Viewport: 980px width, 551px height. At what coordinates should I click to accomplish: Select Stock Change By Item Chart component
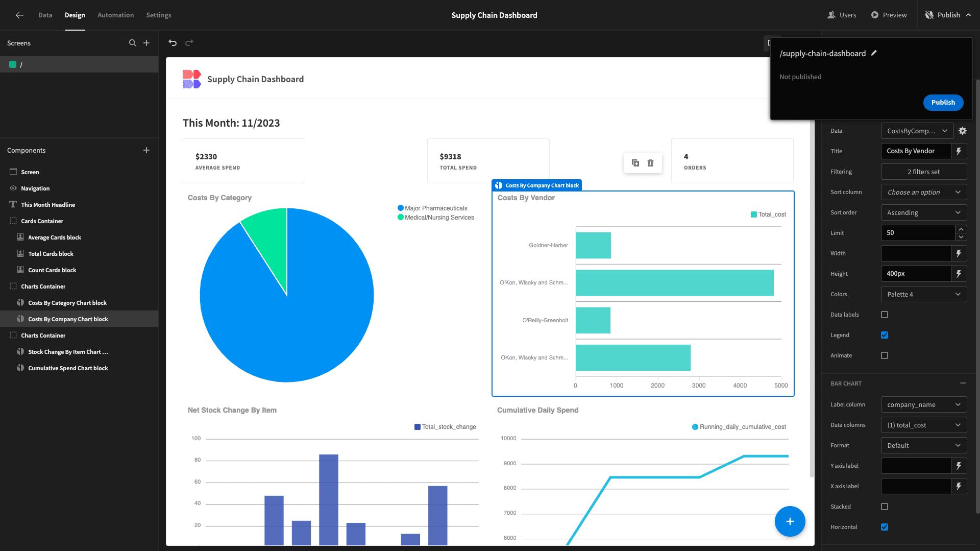[79, 352]
